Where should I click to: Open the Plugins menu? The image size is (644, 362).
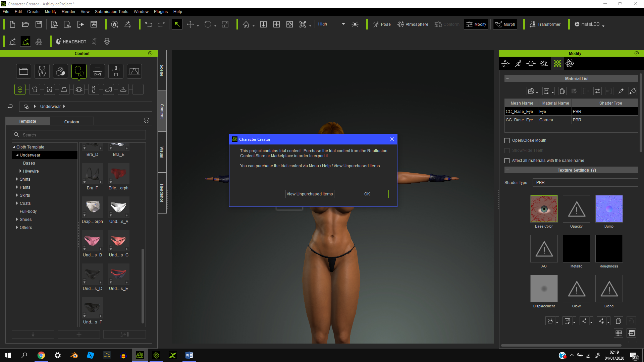tap(161, 11)
